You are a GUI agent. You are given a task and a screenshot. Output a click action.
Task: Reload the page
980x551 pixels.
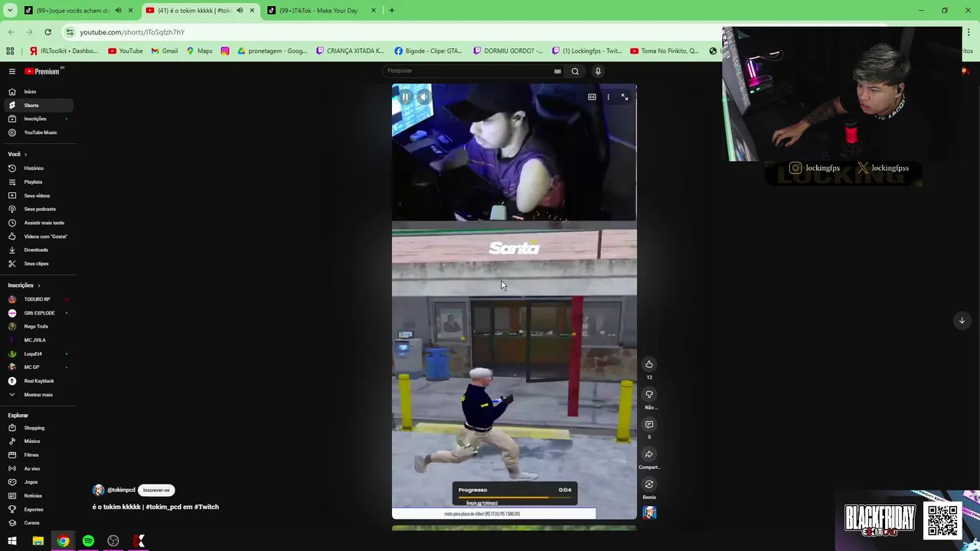(47, 32)
